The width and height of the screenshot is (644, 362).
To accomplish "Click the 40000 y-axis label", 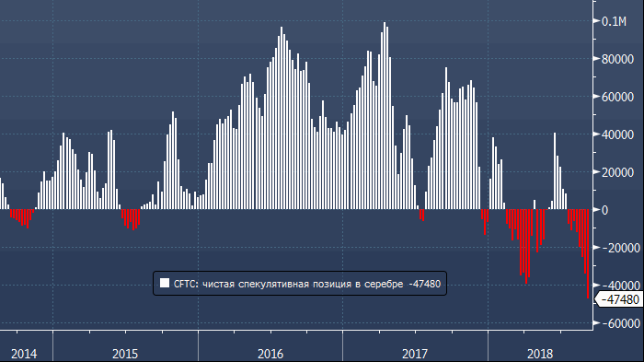I will [x=617, y=134].
